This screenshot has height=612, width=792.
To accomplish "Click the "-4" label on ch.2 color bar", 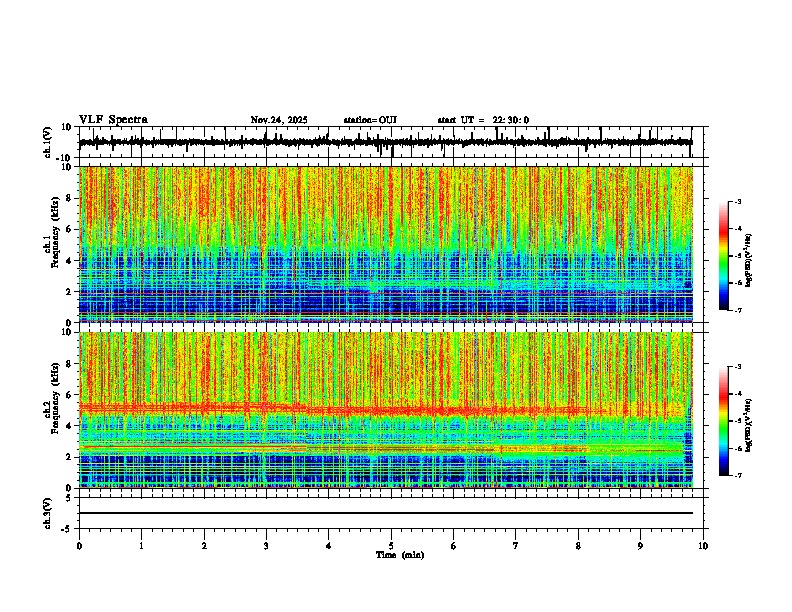I will [x=738, y=393].
